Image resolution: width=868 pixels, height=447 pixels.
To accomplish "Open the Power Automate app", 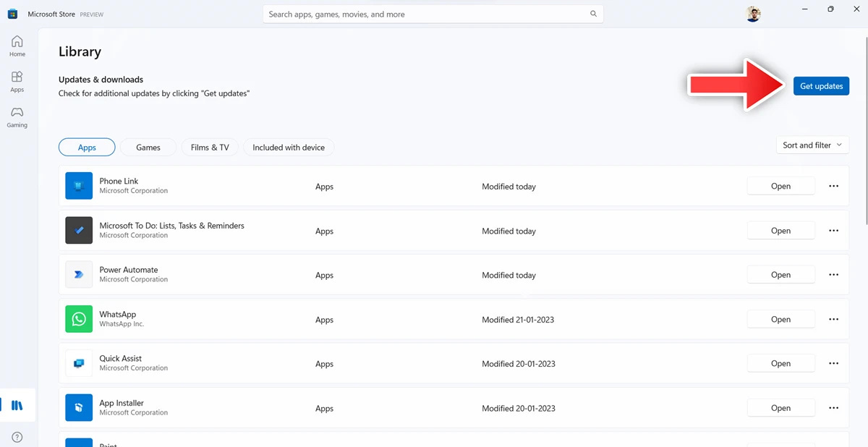I will pos(780,275).
